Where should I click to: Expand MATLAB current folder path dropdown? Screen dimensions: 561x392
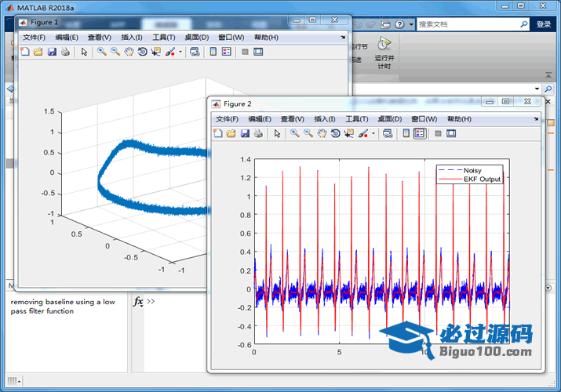click(537, 89)
